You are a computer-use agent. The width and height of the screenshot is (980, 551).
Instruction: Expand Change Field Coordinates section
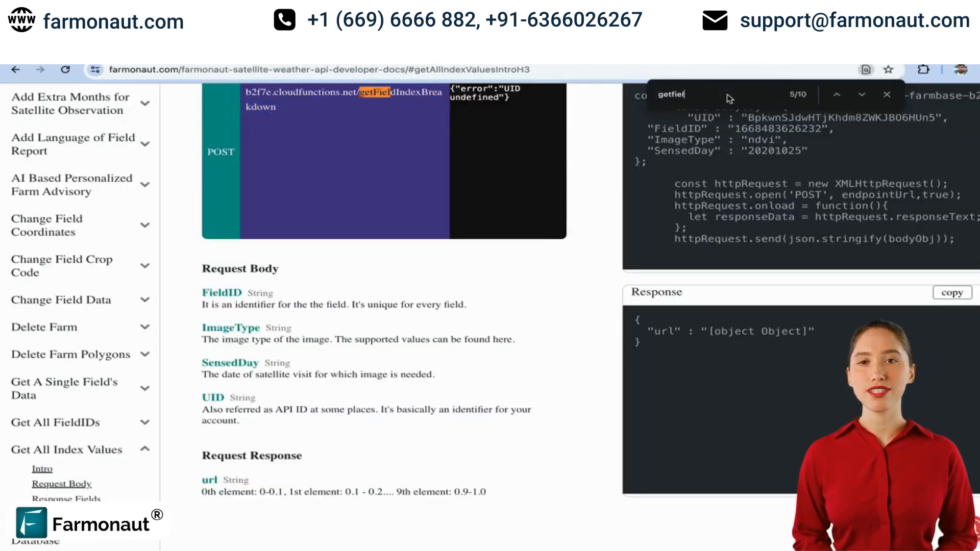[x=145, y=225]
